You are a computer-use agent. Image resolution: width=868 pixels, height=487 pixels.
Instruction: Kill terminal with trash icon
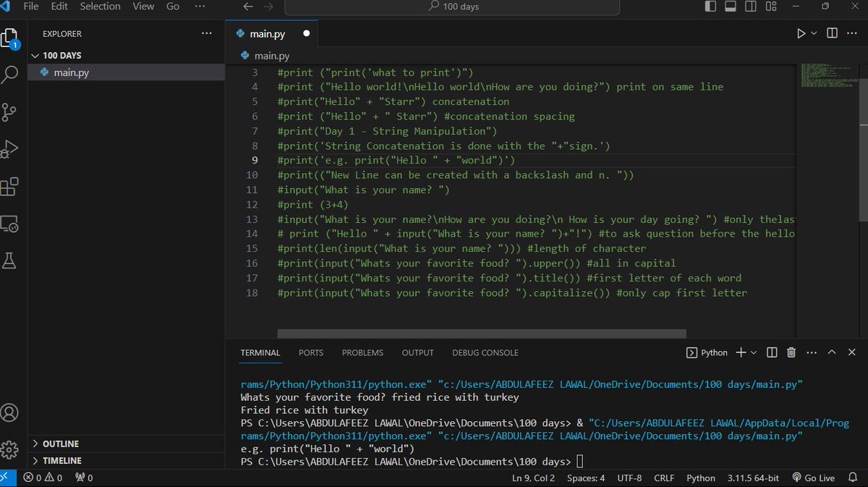[x=791, y=352]
